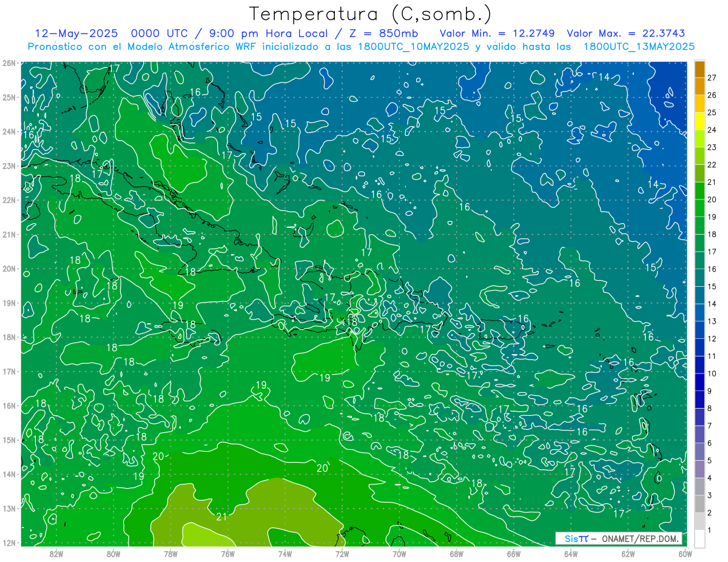
Task: Click the title "Temperatura (C,somb.)"
Action: point(371,14)
